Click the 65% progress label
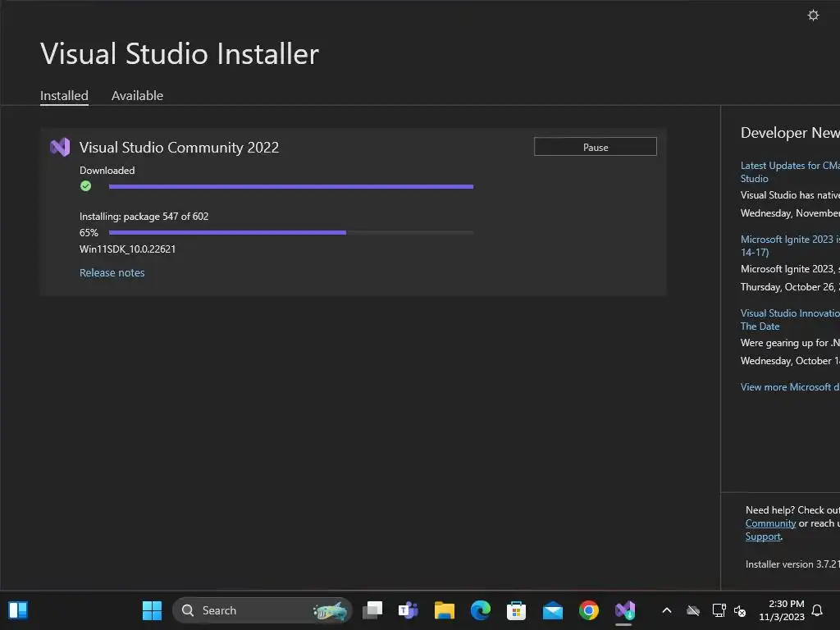Screen dimensions: 840x630 (89, 233)
